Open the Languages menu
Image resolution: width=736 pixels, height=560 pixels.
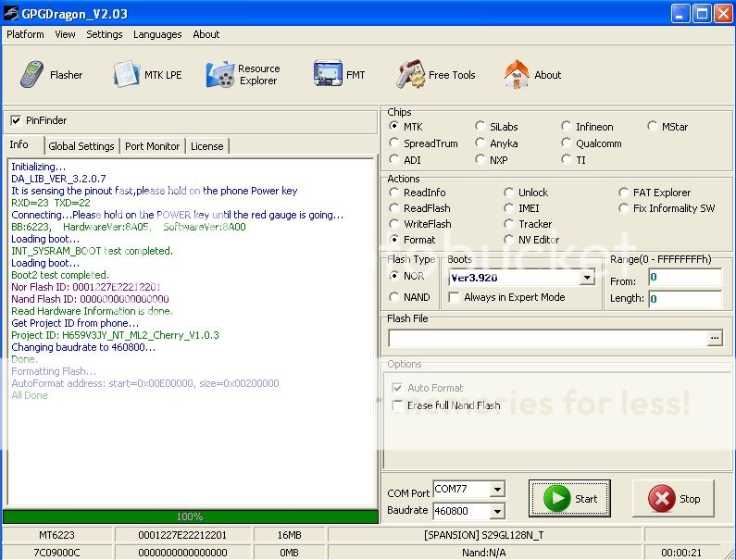point(157,34)
